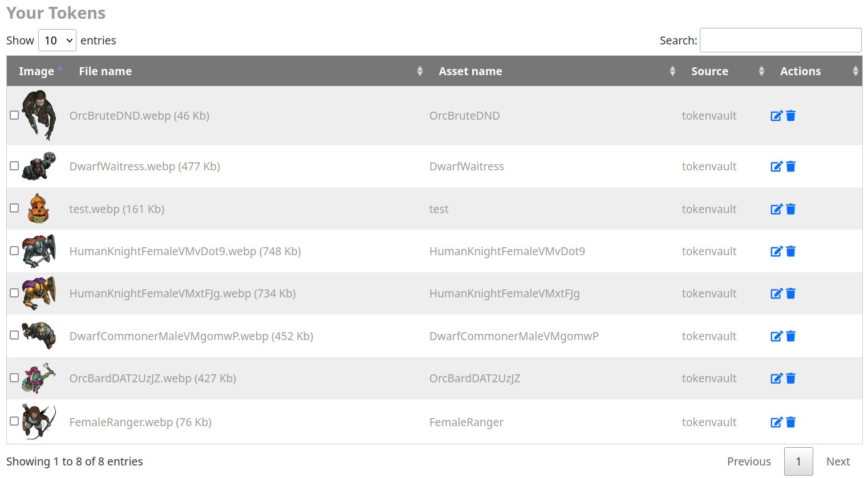Delete the FemaleRanger token
This screenshot has width=868, height=478.
click(790, 422)
